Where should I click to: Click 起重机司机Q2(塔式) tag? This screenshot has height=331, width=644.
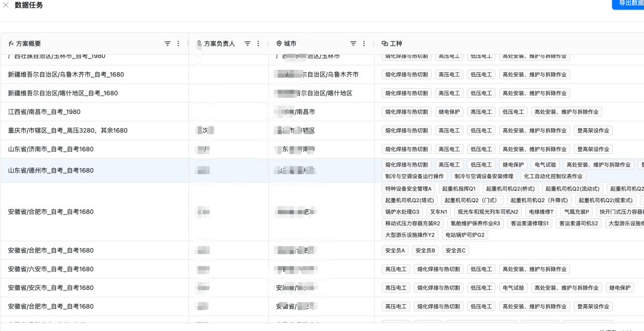(410, 200)
